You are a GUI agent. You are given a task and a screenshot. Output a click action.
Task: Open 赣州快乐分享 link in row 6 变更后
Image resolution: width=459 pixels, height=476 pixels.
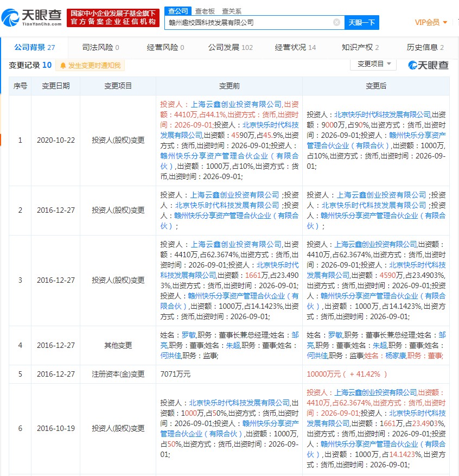click(376, 449)
